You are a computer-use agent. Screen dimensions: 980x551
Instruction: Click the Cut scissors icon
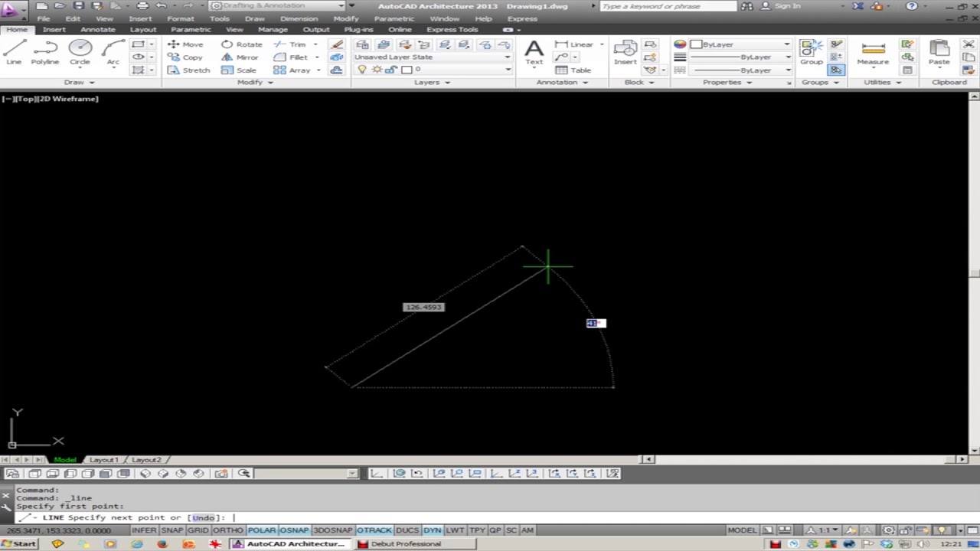click(968, 44)
